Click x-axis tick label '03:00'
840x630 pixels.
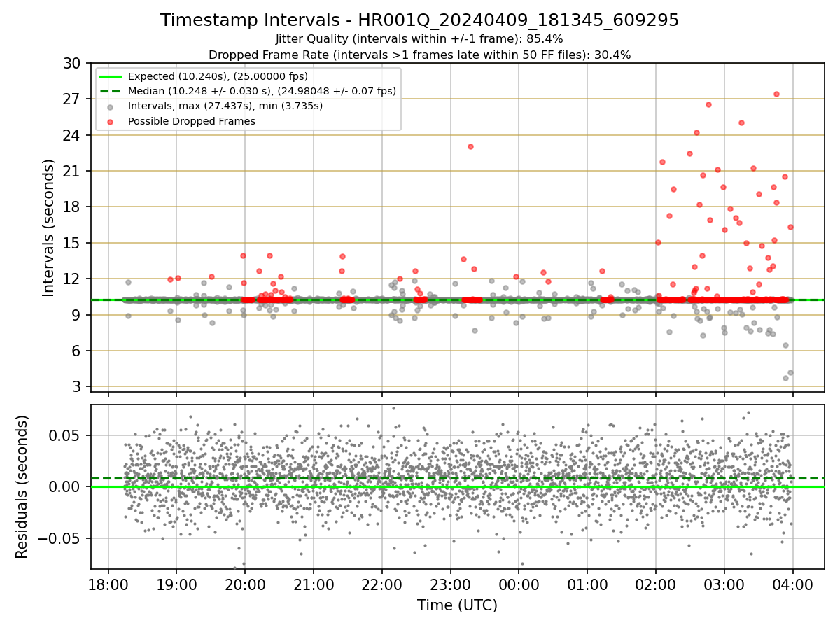click(x=724, y=584)
